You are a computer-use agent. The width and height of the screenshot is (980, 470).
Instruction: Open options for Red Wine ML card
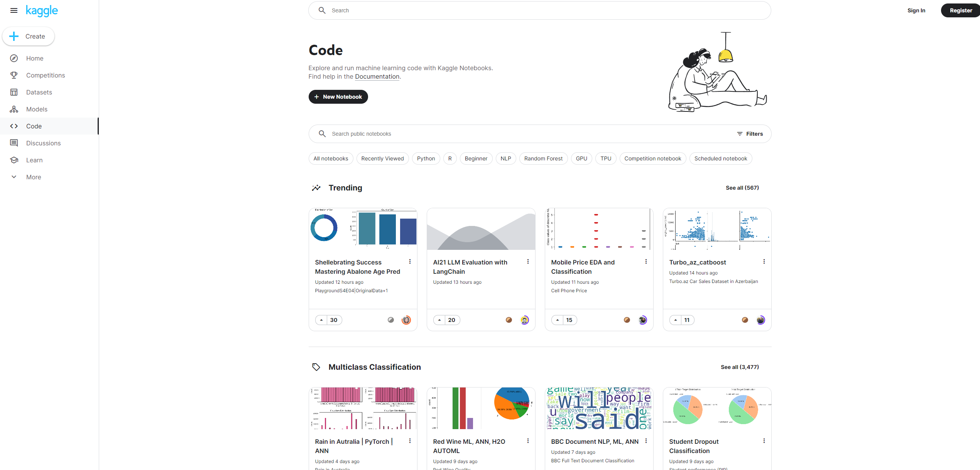(528, 441)
